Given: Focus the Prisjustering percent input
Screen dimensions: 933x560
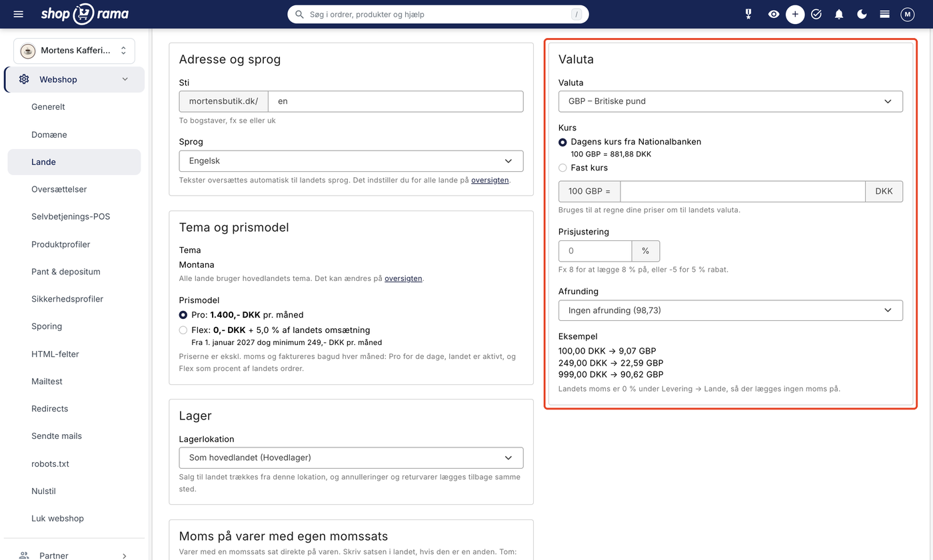Looking at the screenshot, I should tap(595, 251).
